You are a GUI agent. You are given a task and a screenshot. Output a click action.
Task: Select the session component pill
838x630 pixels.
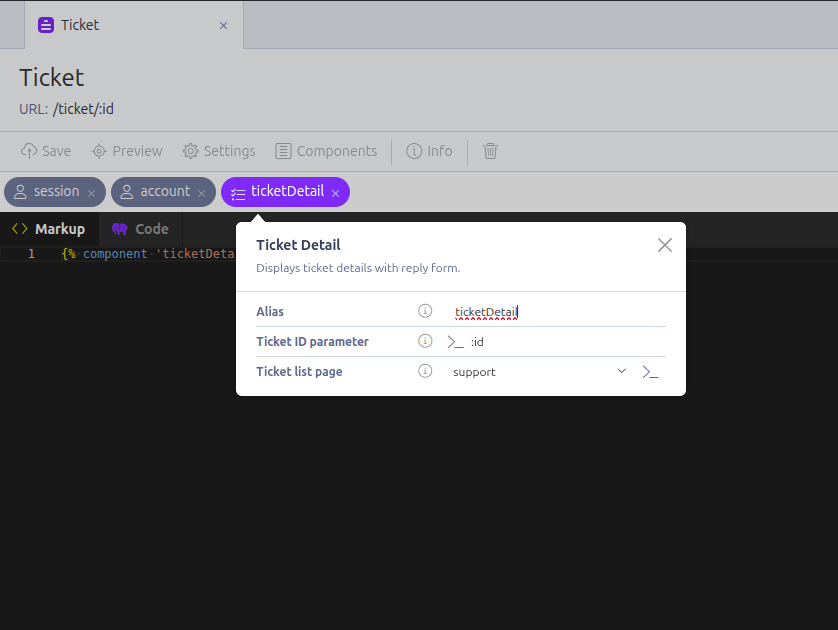[49, 192]
